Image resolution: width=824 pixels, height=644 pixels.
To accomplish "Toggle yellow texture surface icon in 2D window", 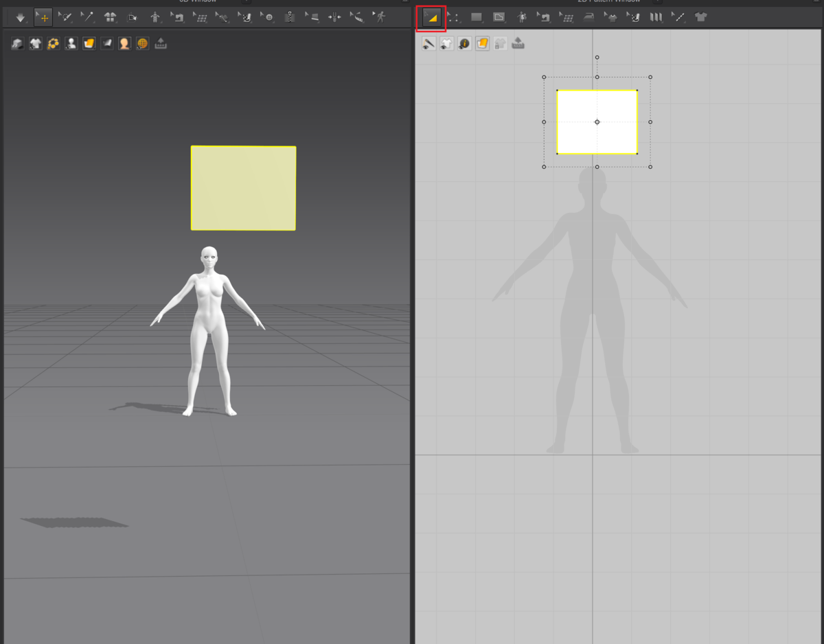I will coord(482,44).
